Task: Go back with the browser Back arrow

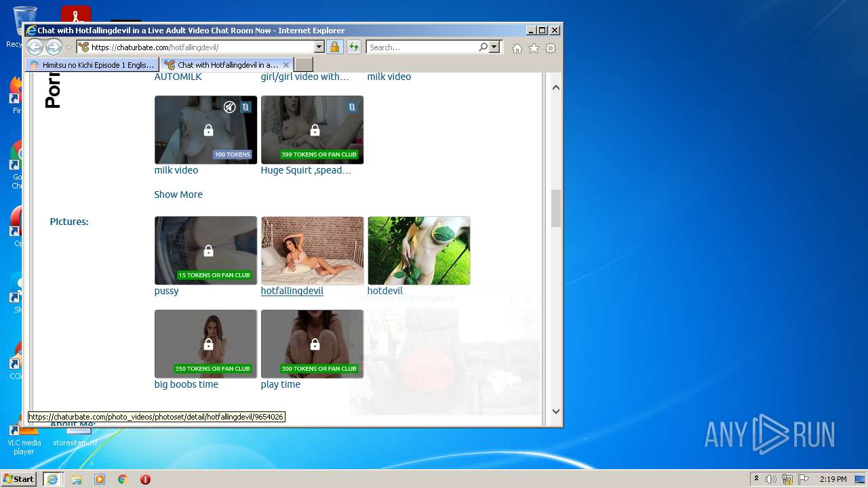Action: tap(35, 47)
